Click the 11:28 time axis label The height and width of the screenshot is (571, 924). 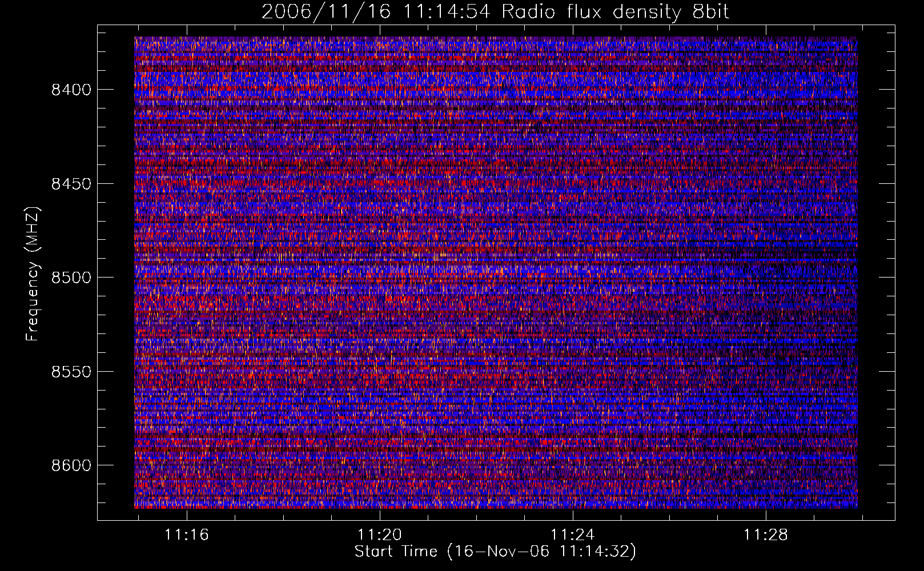(765, 535)
